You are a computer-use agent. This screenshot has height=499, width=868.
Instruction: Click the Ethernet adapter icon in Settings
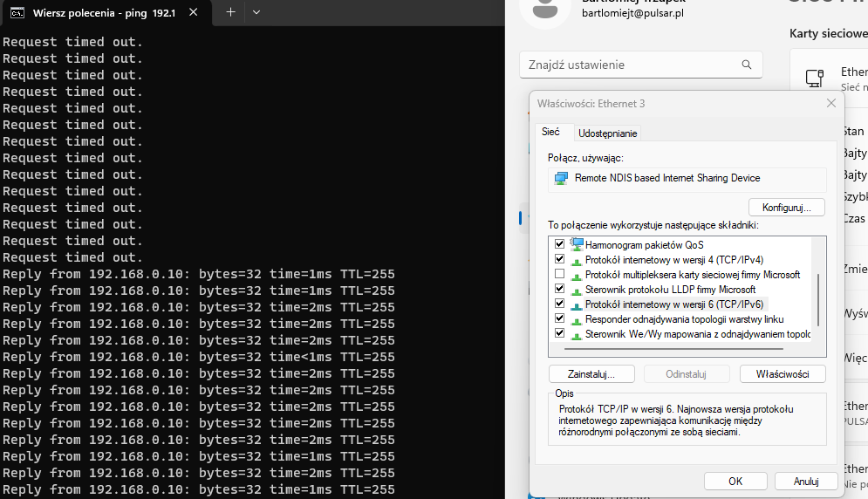pyautogui.click(x=815, y=78)
